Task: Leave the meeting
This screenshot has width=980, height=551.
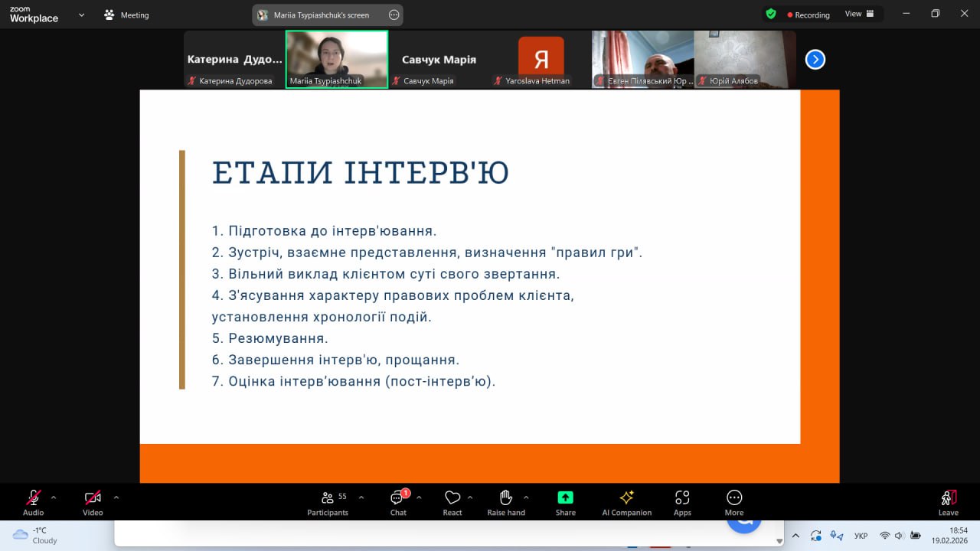Action: tap(948, 502)
